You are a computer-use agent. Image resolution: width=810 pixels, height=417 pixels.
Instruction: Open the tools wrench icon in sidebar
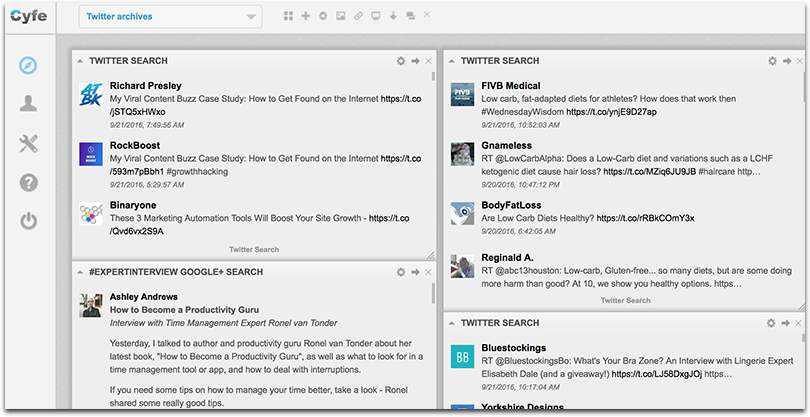pyautogui.click(x=28, y=144)
